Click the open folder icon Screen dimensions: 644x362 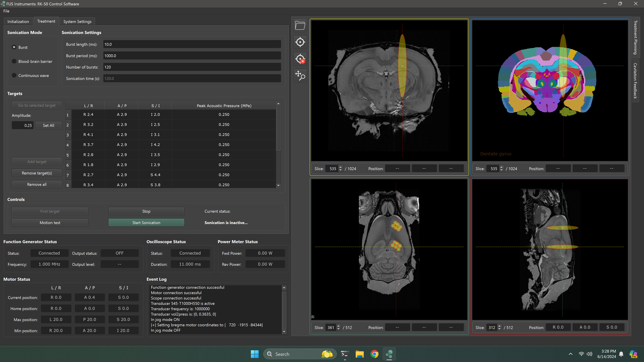coord(300,25)
